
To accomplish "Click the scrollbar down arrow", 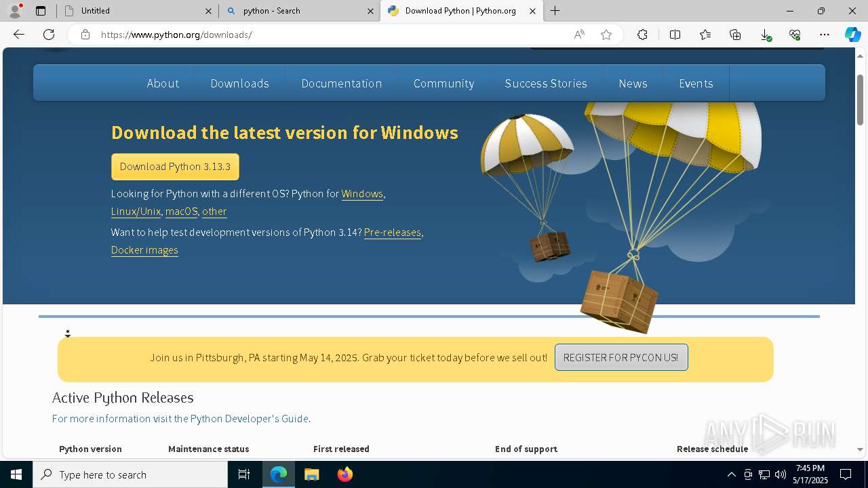I will coord(860,449).
